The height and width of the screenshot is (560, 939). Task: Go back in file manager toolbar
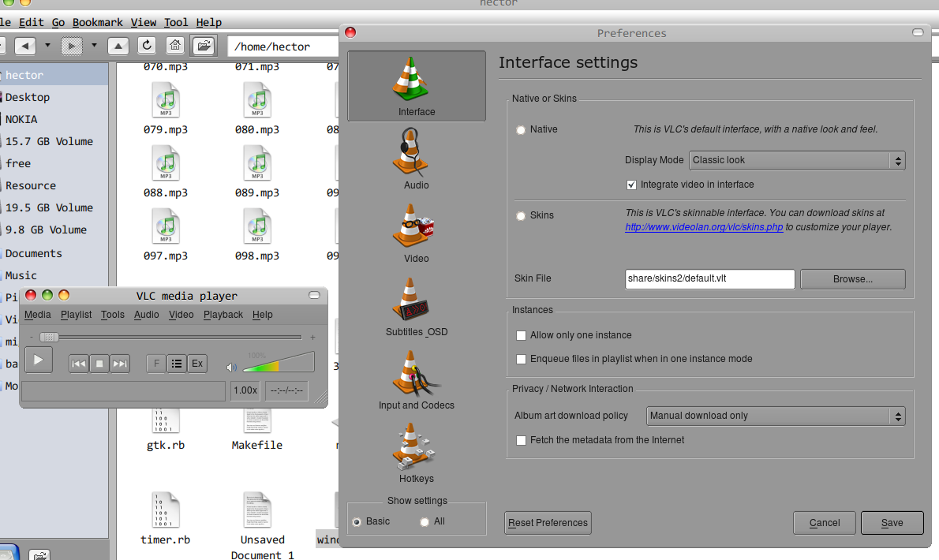(x=24, y=46)
